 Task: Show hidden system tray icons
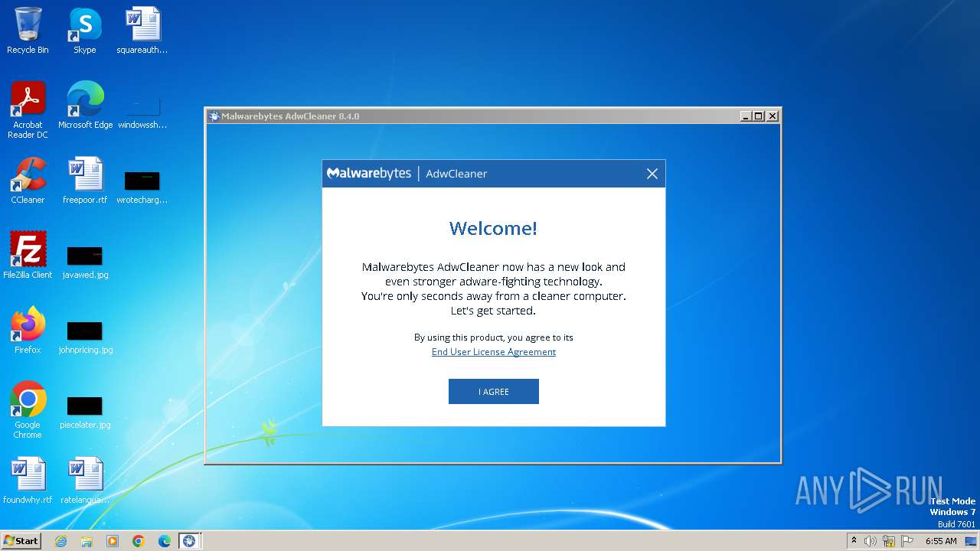[x=854, y=541]
